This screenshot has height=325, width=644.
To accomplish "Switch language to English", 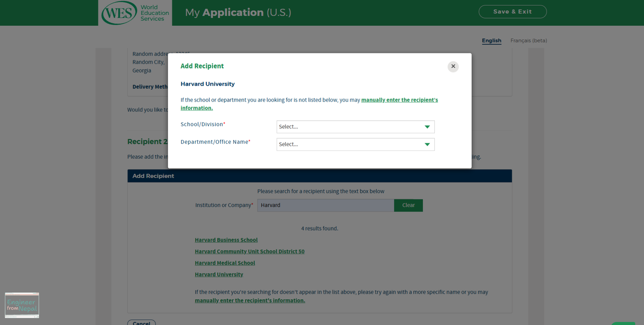I will point(491,41).
